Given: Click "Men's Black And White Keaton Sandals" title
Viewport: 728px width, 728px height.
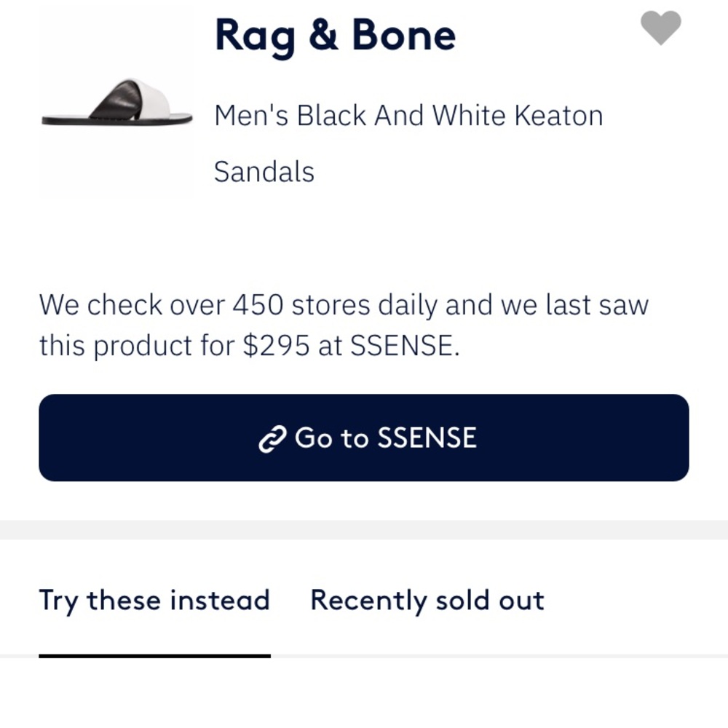Looking at the screenshot, I should 409,142.
